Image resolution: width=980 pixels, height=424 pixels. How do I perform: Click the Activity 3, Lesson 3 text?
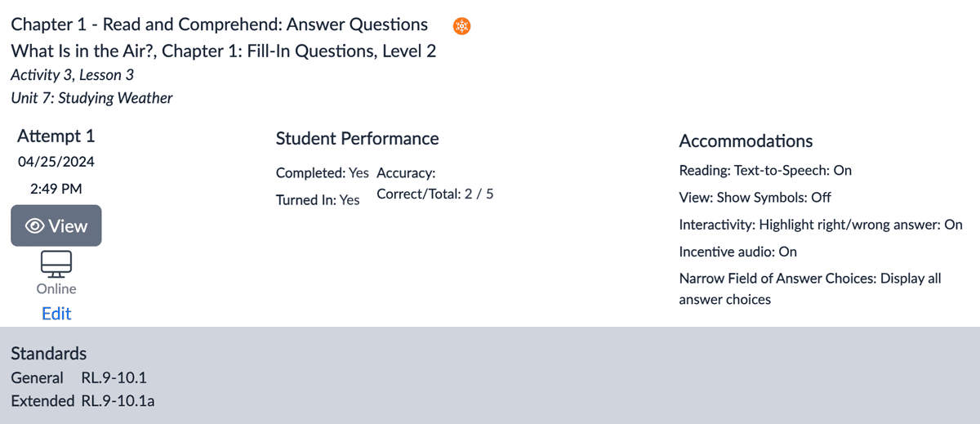(x=72, y=75)
